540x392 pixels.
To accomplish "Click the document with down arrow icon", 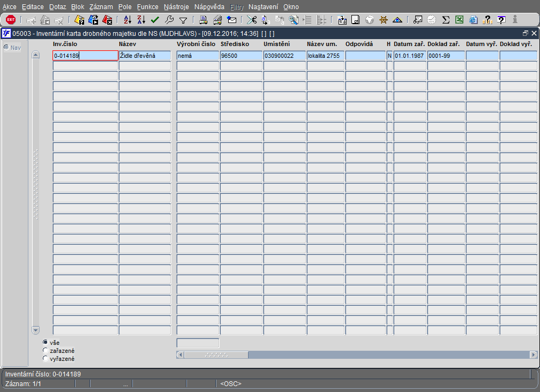I will coord(342,20).
